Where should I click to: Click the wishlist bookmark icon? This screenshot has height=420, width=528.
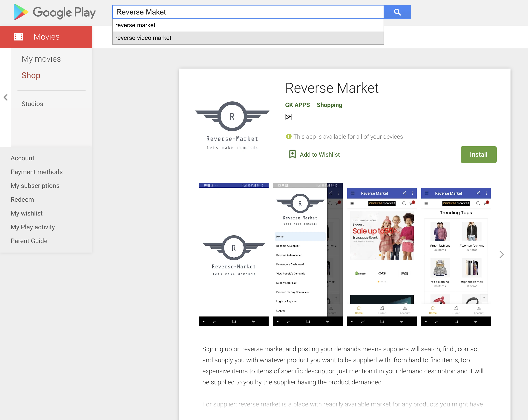(x=293, y=154)
